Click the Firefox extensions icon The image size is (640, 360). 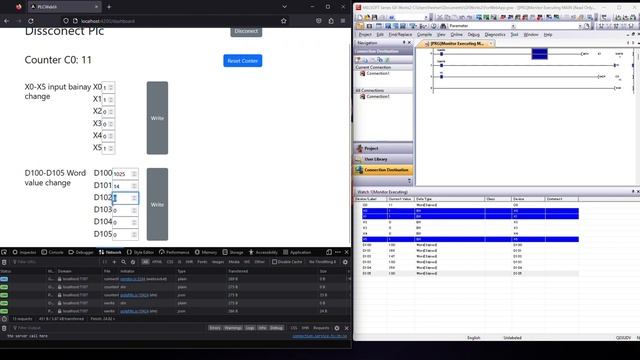click(x=331, y=21)
